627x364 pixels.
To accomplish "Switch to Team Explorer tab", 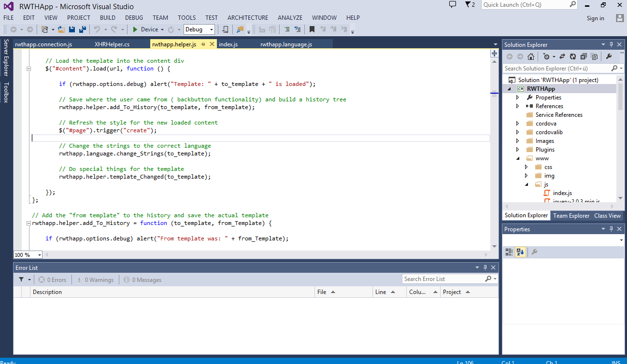I will point(571,216).
